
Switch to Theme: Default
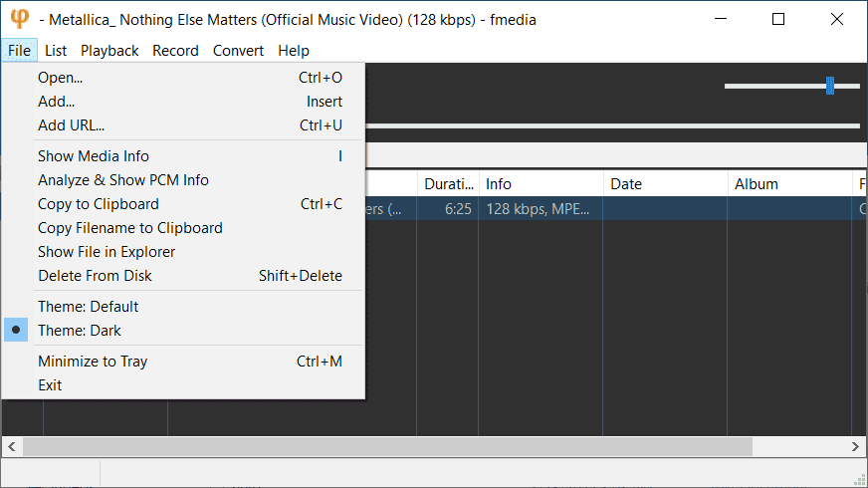[x=183, y=307]
